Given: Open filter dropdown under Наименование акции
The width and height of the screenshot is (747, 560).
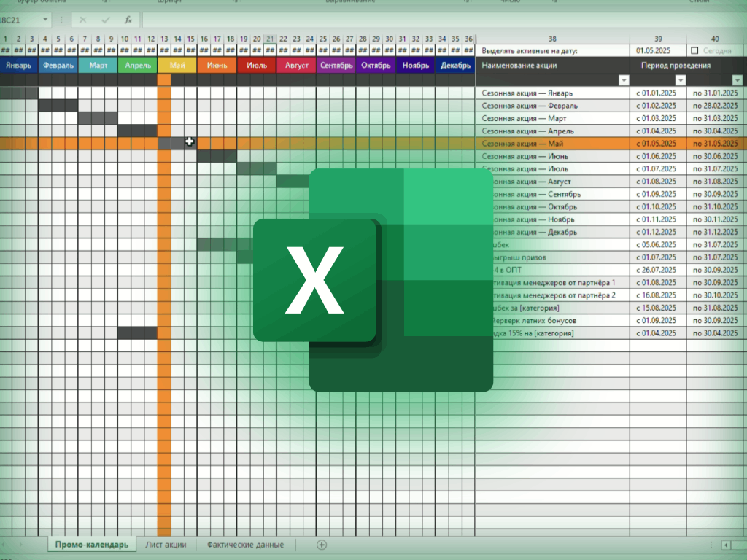Looking at the screenshot, I should tap(623, 80).
